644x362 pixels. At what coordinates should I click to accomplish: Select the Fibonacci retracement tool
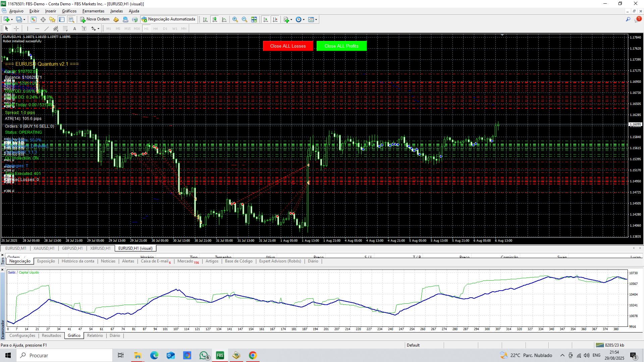[65, 29]
